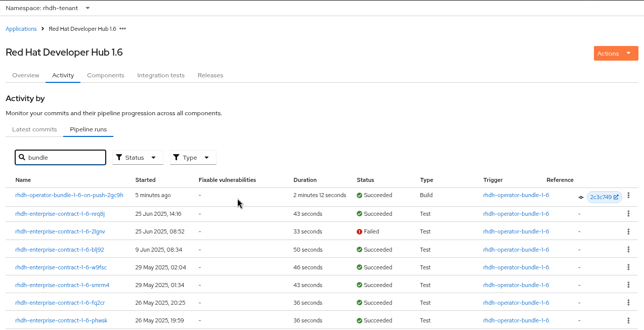This screenshot has height=330, width=644.
Task: Switch to the Components tab
Action: pyautogui.click(x=105, y=75)
